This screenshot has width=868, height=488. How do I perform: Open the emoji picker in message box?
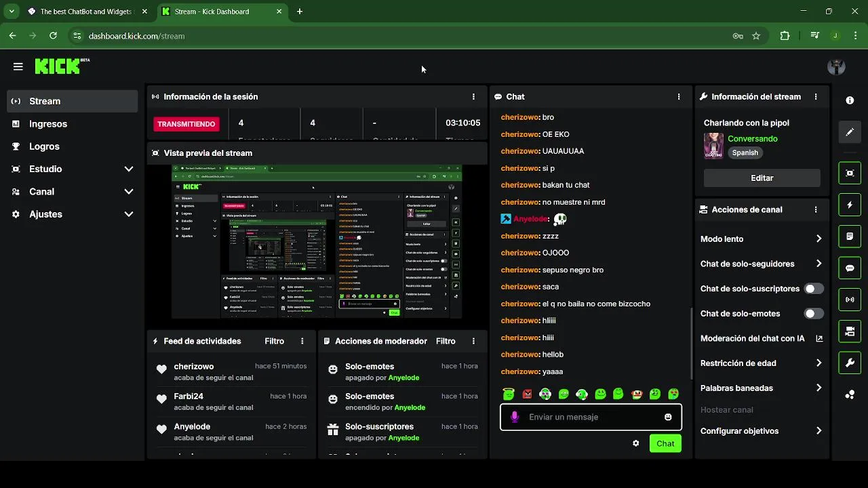[x=668, y=417]
